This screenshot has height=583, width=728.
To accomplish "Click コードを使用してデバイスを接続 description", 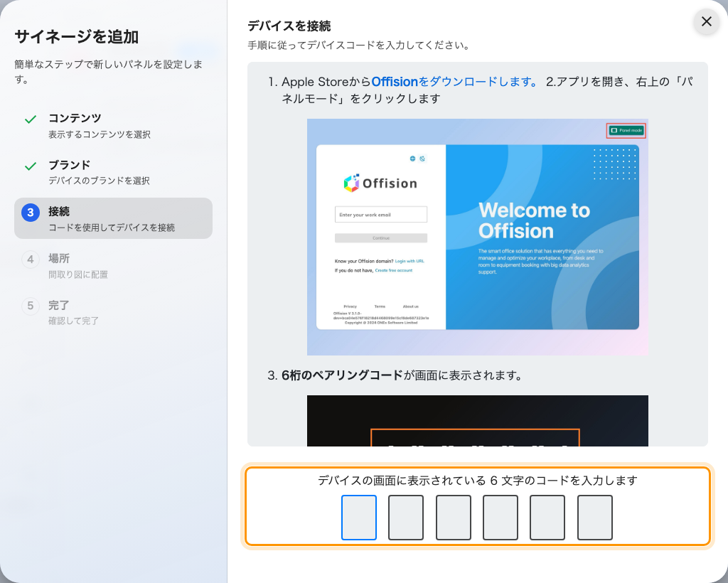I will click(112, 228).
